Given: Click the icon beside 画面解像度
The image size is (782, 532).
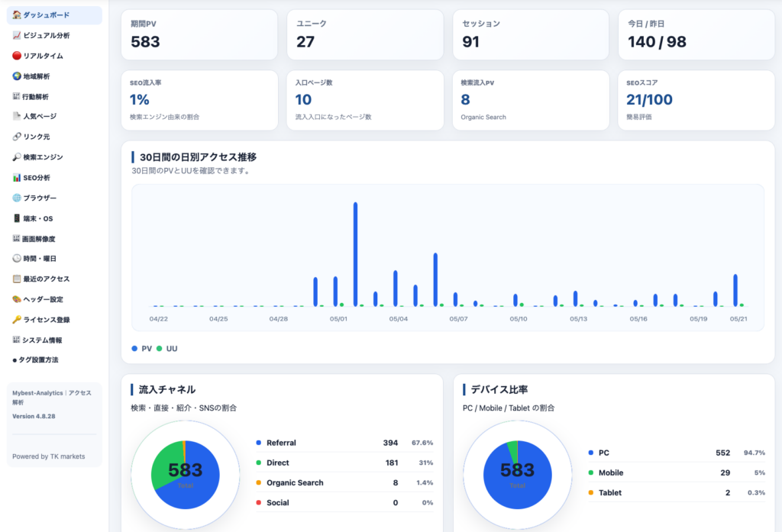Looking at the screenshot, I should click(16, 238).
